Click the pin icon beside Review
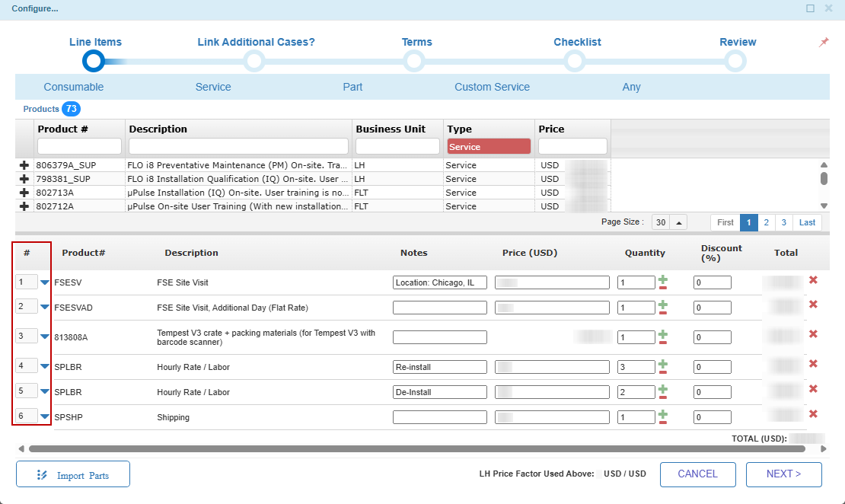The image size is (845, 504). point(824,42)
